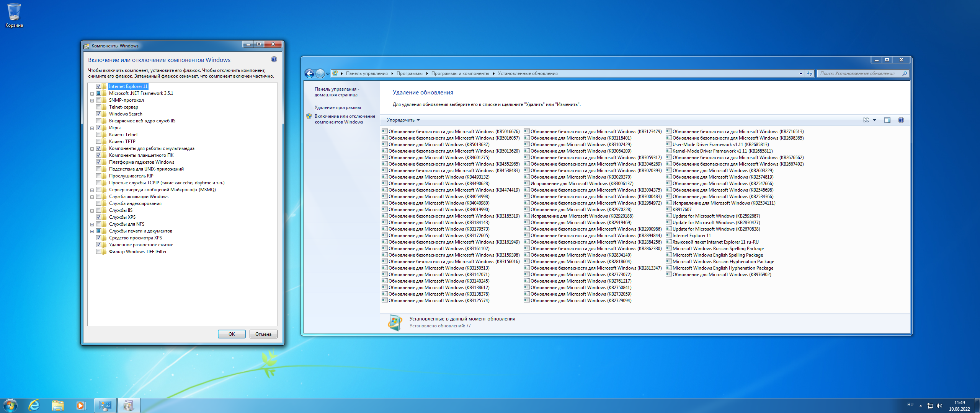Expand the Microsoft .NET Framework 3.5.1 node

tap(92, 94)
